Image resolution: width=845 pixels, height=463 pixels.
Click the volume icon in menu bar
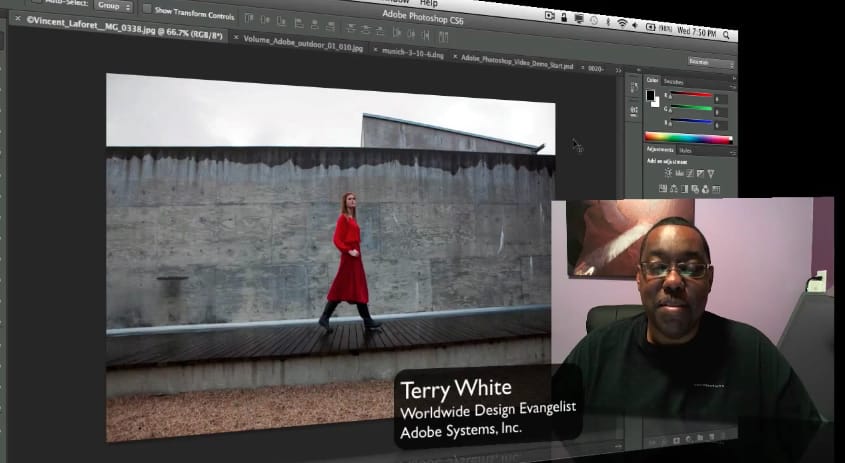[635, 25]
